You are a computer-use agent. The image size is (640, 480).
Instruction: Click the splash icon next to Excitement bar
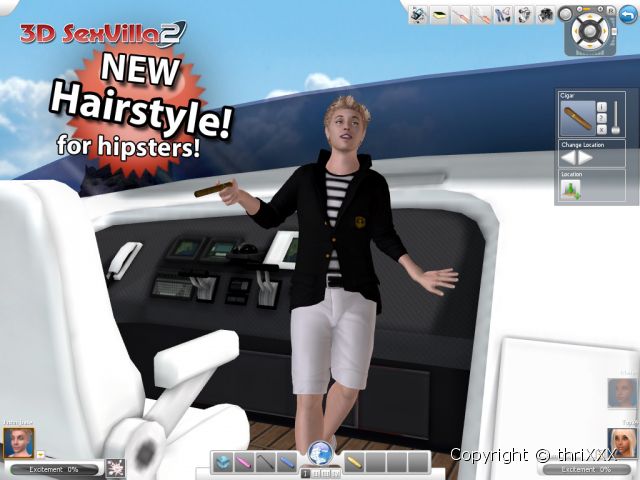click(116, 468)
